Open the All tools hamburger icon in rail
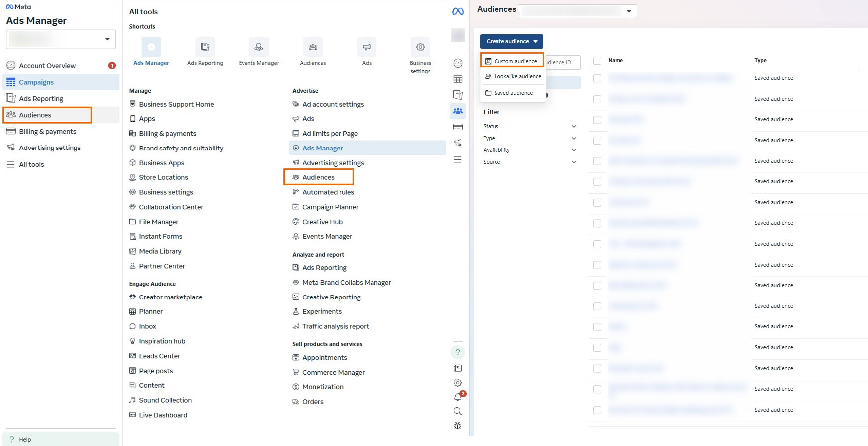Image resolution: width=868 pixels, height=446 pixels. 458,159
